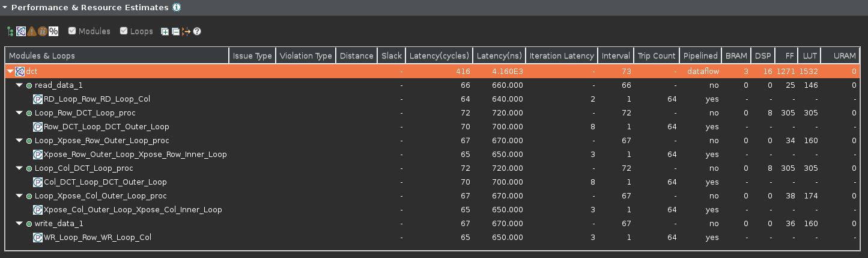868x258 pixels.
Task: Collapse the read_data_1 tree node
Action: tap(19, 85)
